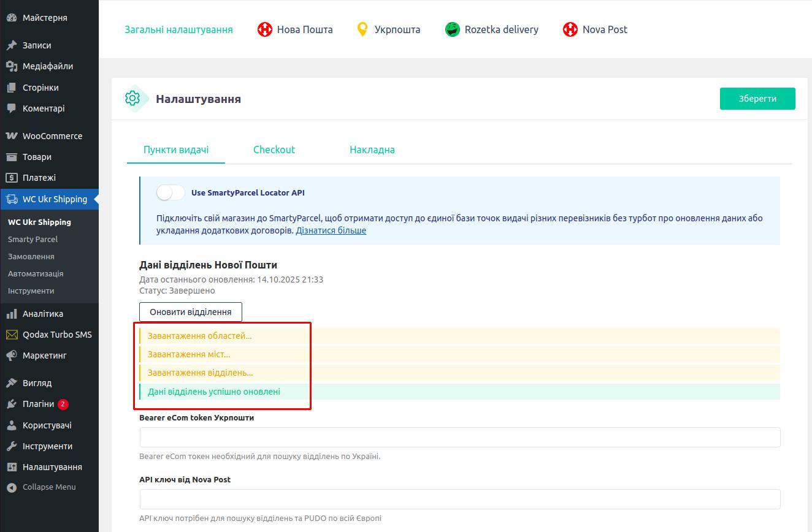Click the Rozetka delivery green smiley icon
This screenshot has width=812, height=532.
[x=453, y=29]
